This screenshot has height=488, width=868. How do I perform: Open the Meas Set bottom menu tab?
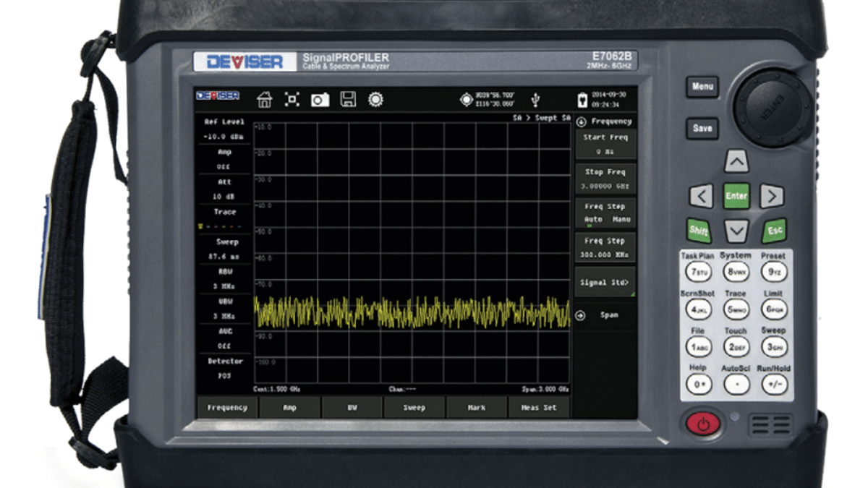coord(538,408)
